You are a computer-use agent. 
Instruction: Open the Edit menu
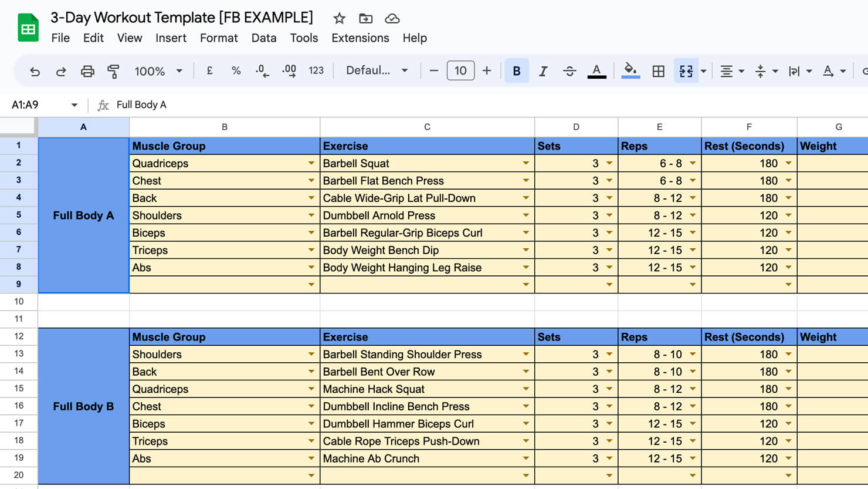93,38
